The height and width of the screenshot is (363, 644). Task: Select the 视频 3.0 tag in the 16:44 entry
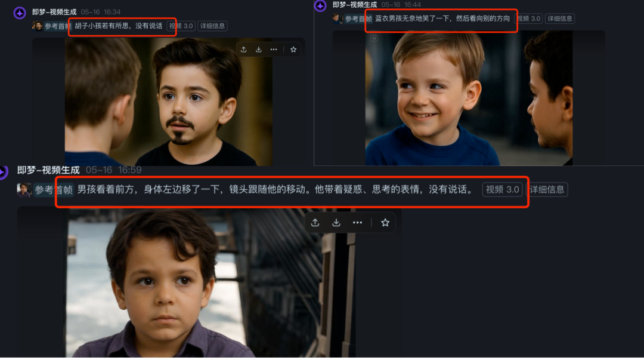click(x=528, y=19)
